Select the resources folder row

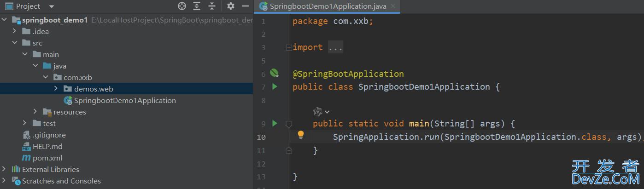click(x=126, y=112)
